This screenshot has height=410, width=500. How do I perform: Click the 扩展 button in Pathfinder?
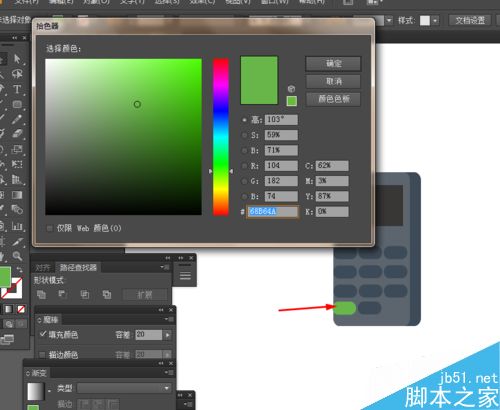coord(145,295)
